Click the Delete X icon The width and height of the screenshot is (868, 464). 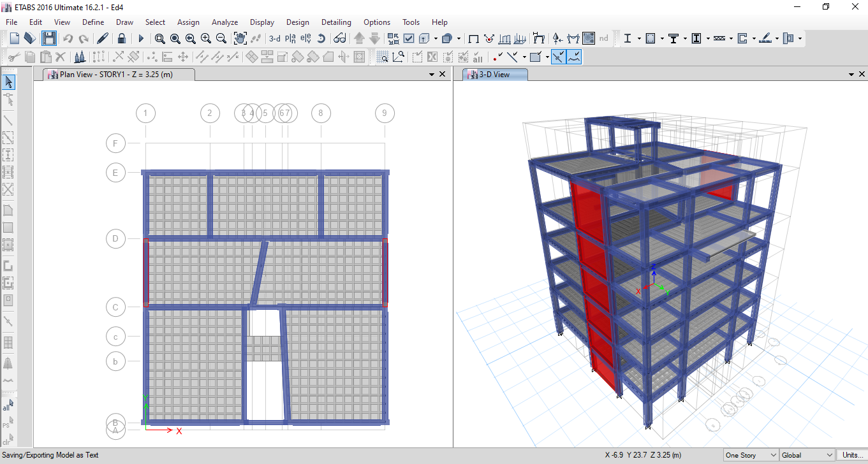pos(61,57)
